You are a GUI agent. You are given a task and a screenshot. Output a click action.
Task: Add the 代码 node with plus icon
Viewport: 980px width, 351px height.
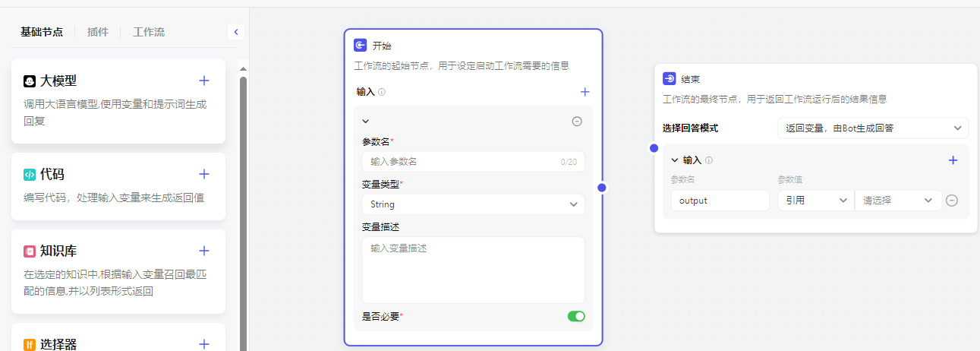click(203, 174)
